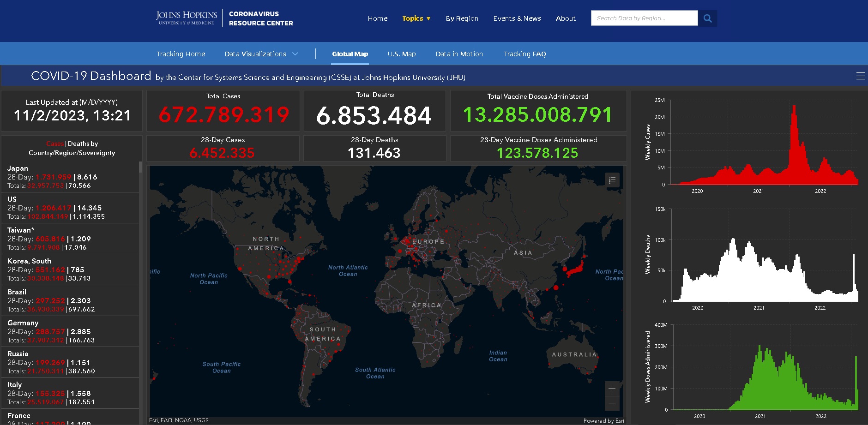This screenshot has height=425, width=868.
Task: Zoom out on the world map
Action: coord(612,403)
